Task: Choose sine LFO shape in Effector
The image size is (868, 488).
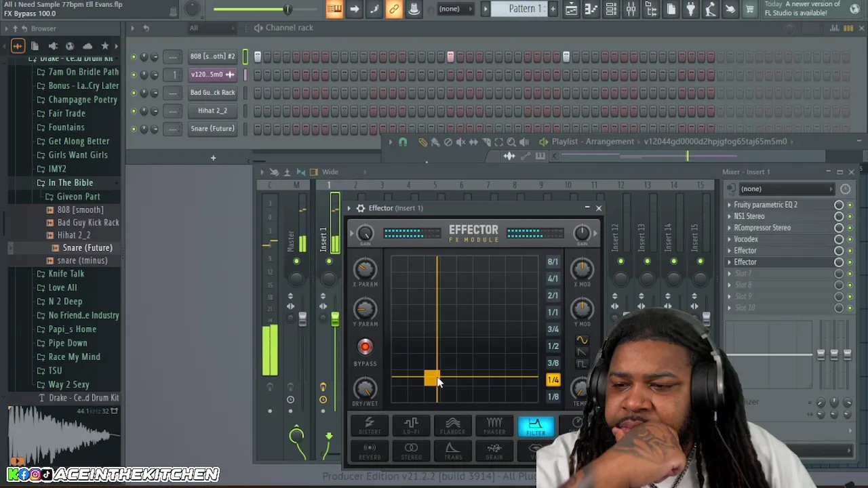Action: (x=582, y=340)
